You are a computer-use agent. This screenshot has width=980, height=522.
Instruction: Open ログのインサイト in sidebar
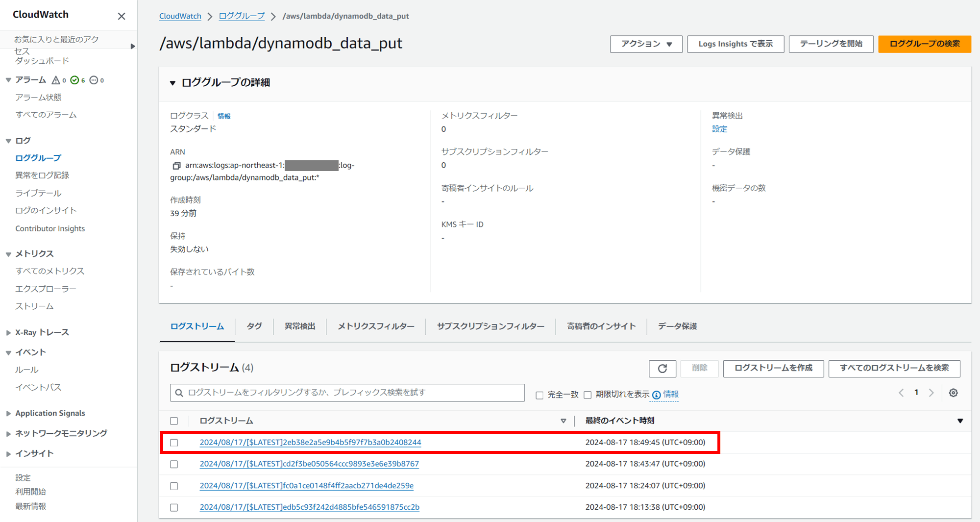click(x=46, y=211)
